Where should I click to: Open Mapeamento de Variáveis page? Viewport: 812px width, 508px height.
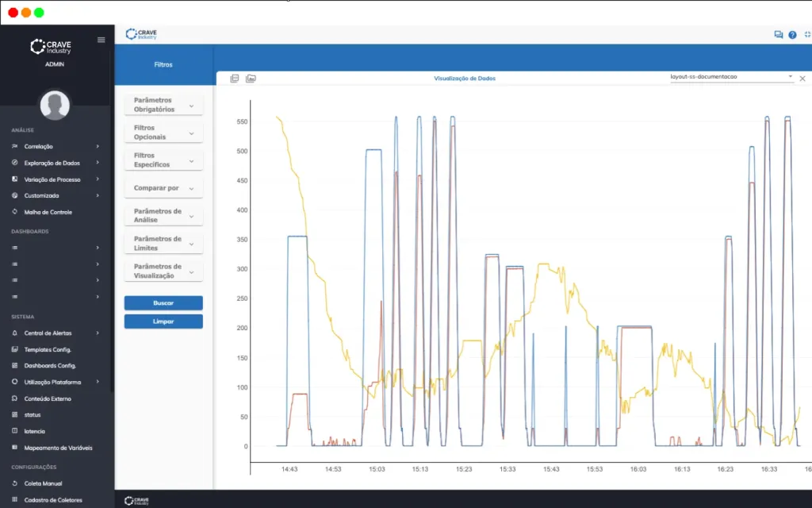58,448
